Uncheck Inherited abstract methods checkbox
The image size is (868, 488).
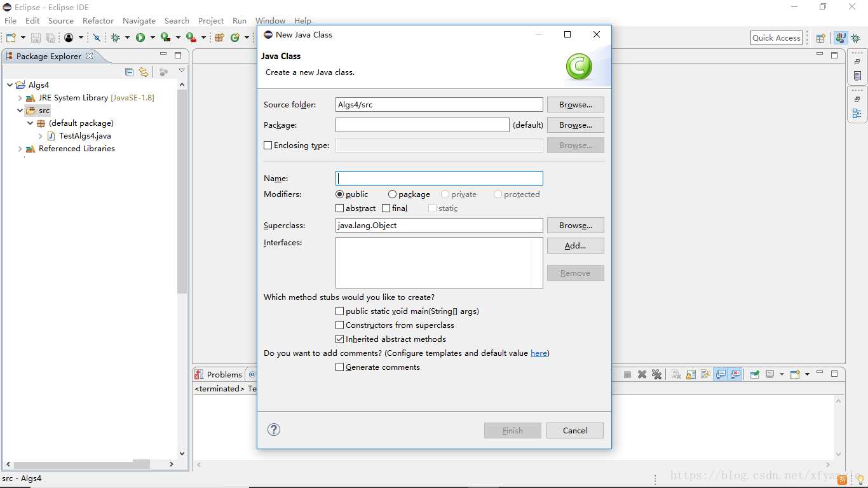click(x=339, y=339)
